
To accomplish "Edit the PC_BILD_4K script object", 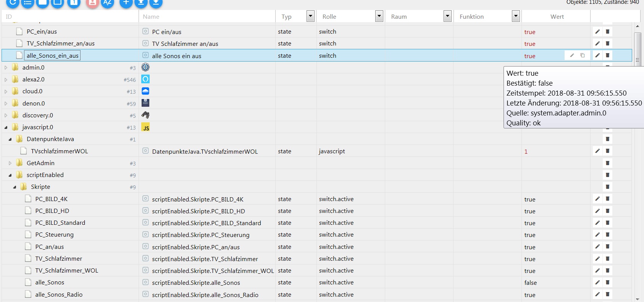I will click(x=597, y=199).
